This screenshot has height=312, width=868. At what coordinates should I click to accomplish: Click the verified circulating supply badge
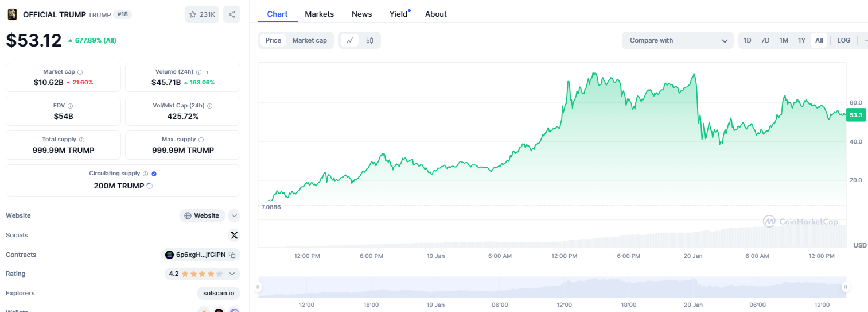[x=154, y=174]
